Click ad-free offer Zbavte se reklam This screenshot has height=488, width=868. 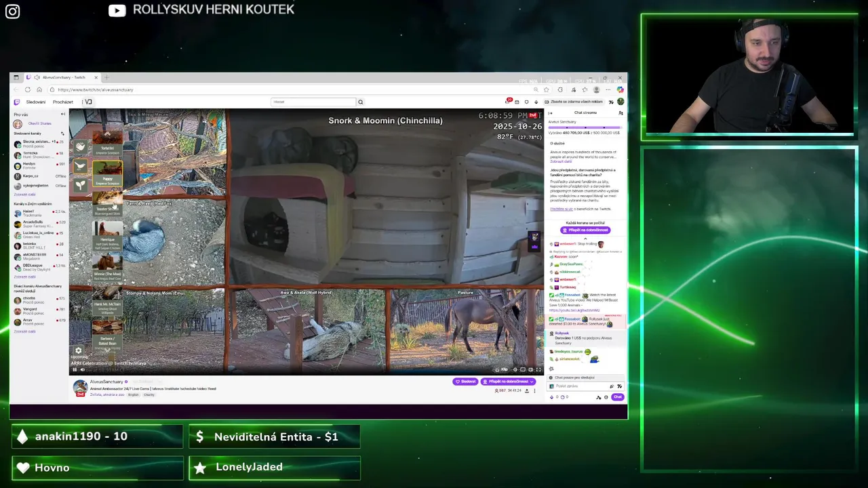click(574, 102)
